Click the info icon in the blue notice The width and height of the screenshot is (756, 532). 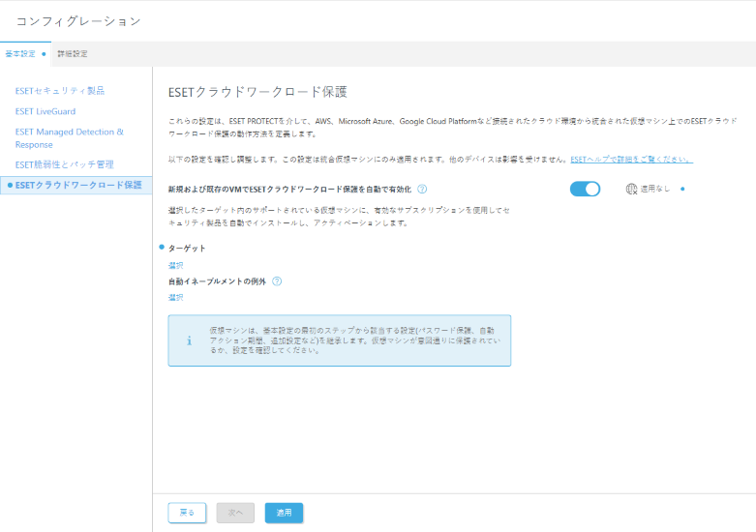pyautogui.click(x=189, y=340)
